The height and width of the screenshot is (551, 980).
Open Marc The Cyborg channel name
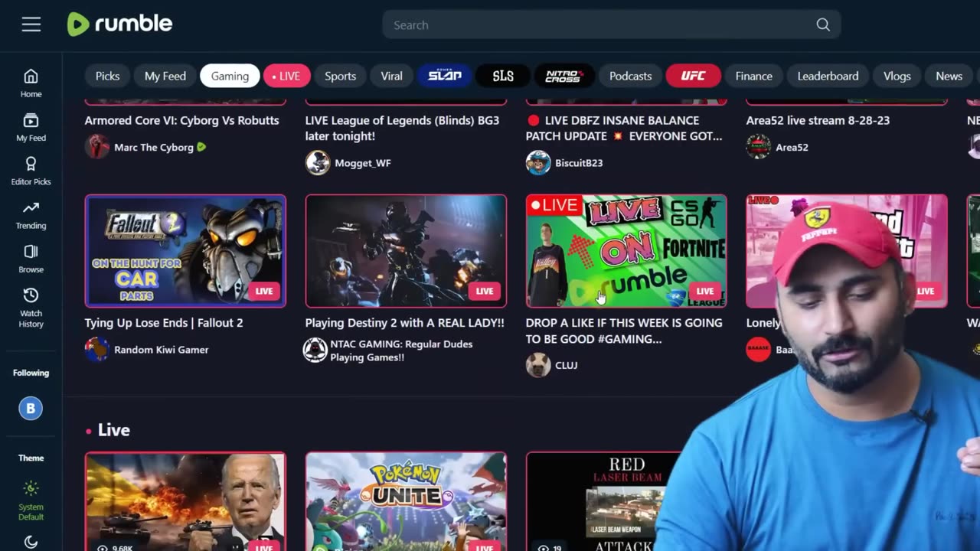[154, 147]
